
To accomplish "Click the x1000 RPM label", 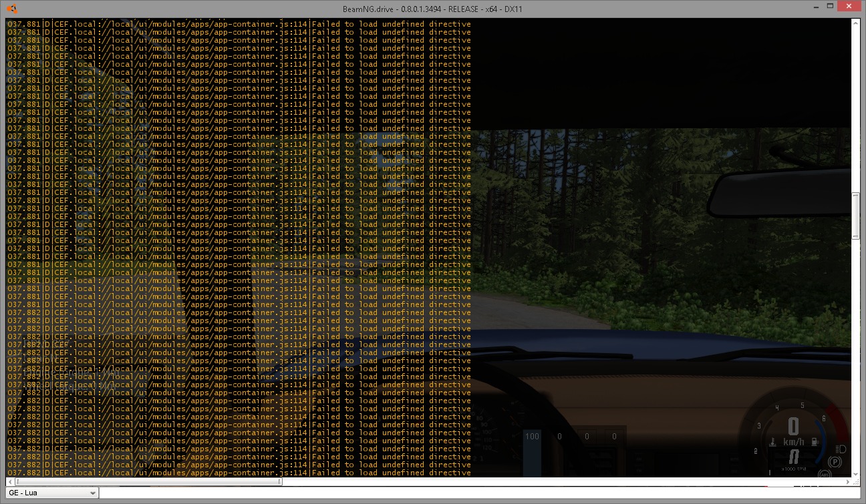I will pos(794,469).
